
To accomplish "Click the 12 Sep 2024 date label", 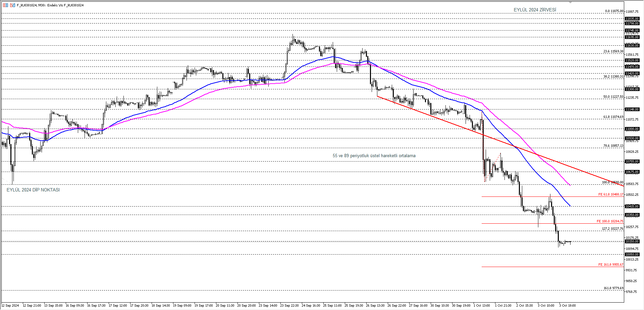I will (x=10, y=306).
